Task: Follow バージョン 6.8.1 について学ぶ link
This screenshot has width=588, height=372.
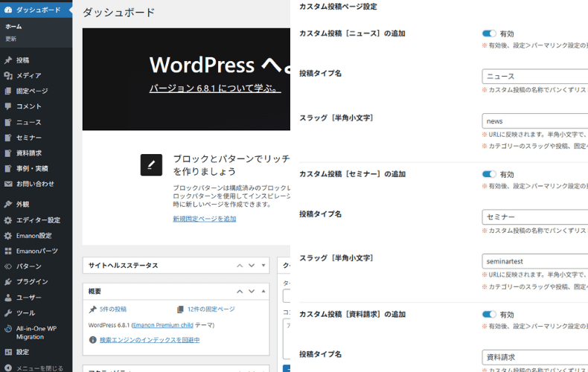Action: click(x=215, y=89)
